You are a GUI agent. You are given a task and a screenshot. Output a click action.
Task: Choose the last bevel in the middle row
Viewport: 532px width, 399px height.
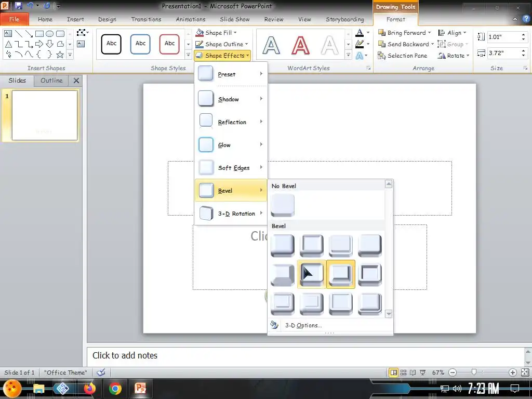[370, 274]
